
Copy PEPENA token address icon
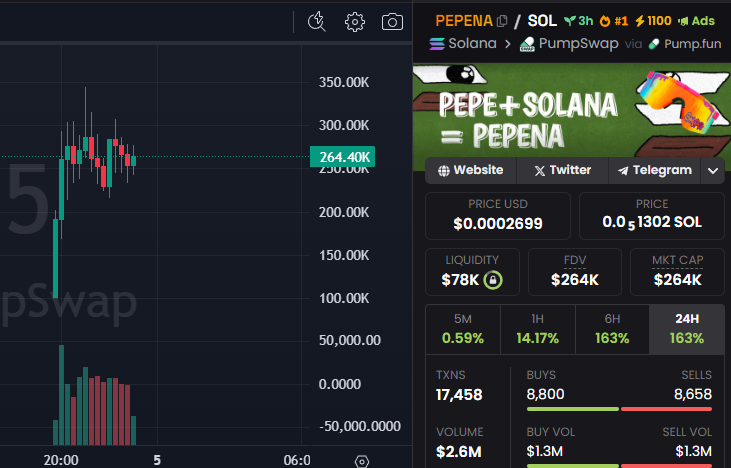pyautogui.click(x=501, y=20)
